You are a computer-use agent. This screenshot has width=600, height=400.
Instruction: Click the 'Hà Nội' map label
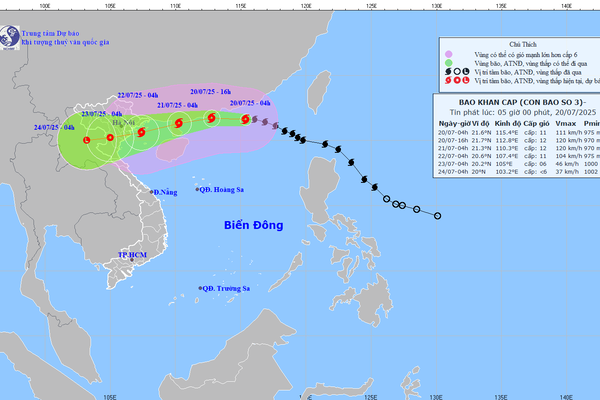123,122
